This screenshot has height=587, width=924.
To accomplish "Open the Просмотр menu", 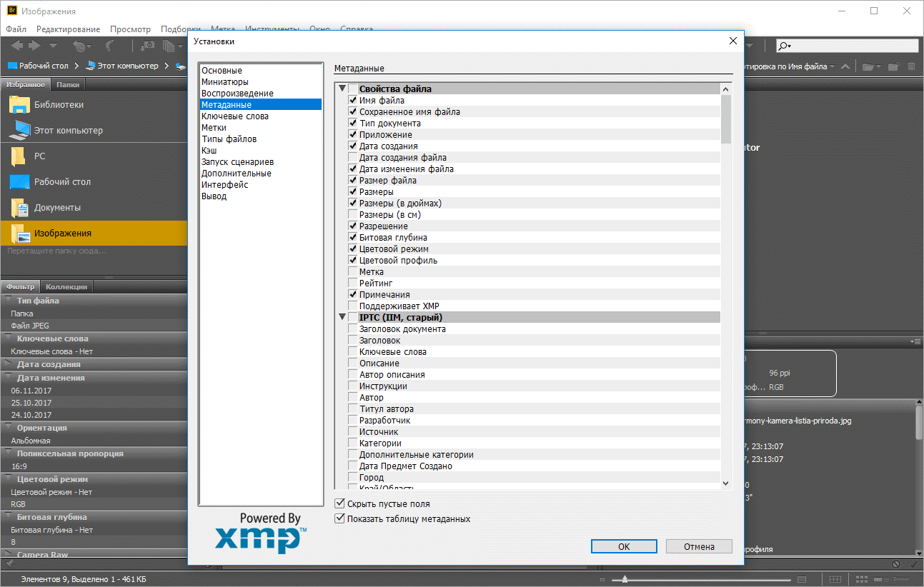I will 131,29.
